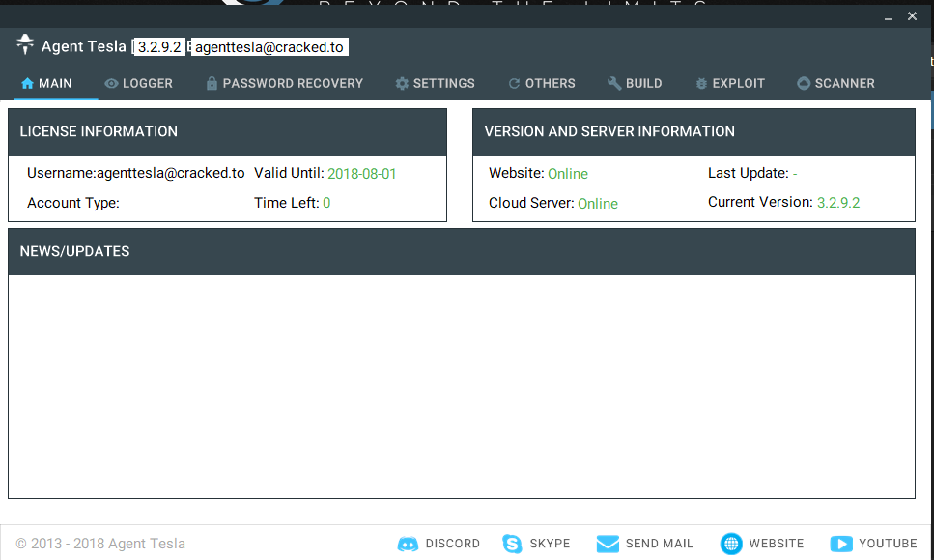Viewport: 934px width, 560px height.
Task: Click the gear icon beside Settings
Action: pos(402,83)
